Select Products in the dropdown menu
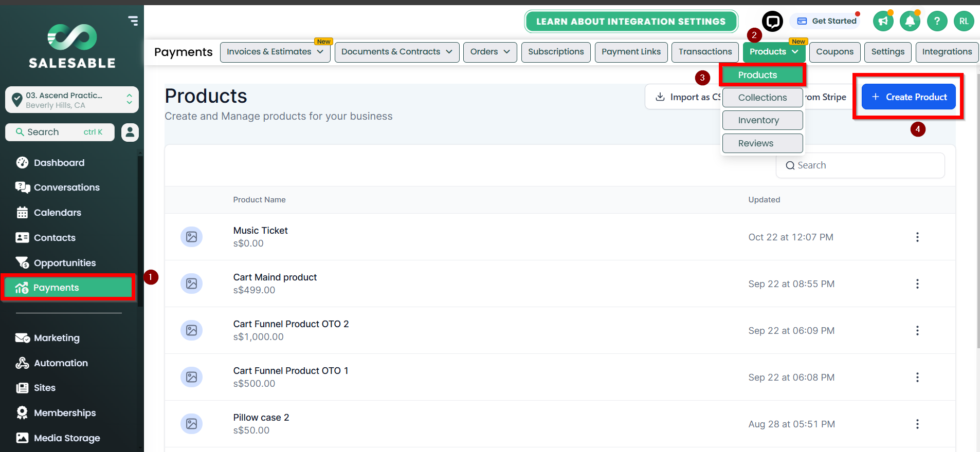This screenshot has height=452, width=980. pyautogui.click(x=763, y=75)
